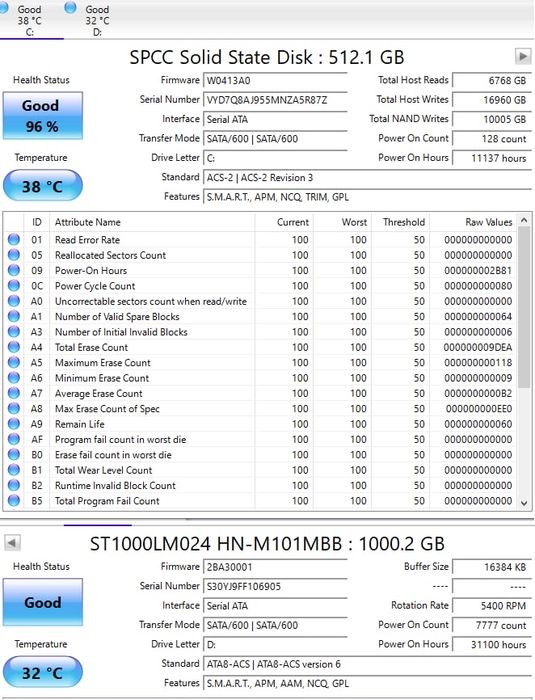This screenshot has height=700, width=535.
Task: Click status icon for Total Wear Level Count
Action: pos(14,470)
